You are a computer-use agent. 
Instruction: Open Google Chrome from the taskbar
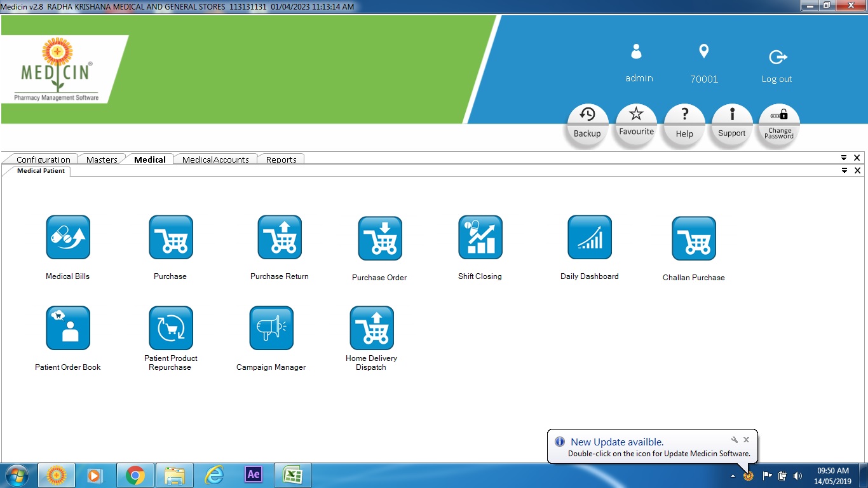point(135,475)
